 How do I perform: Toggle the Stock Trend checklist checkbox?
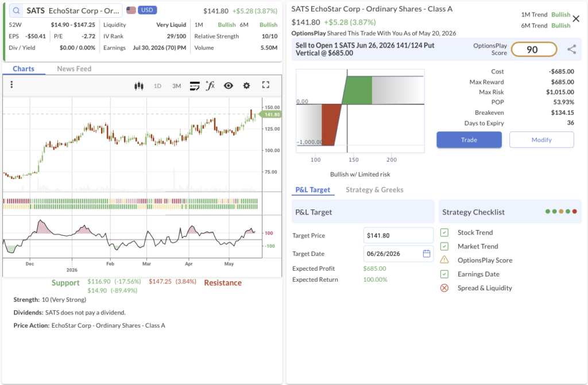point(444,232)
